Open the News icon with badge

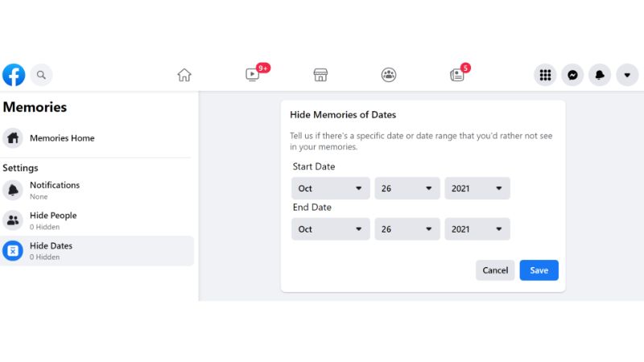(456, 75)
